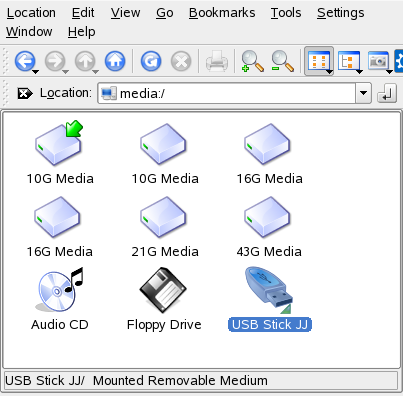This screenshot has width=403, height=396.
Task: Click the Print icon
Action: [x=217, y=61]
